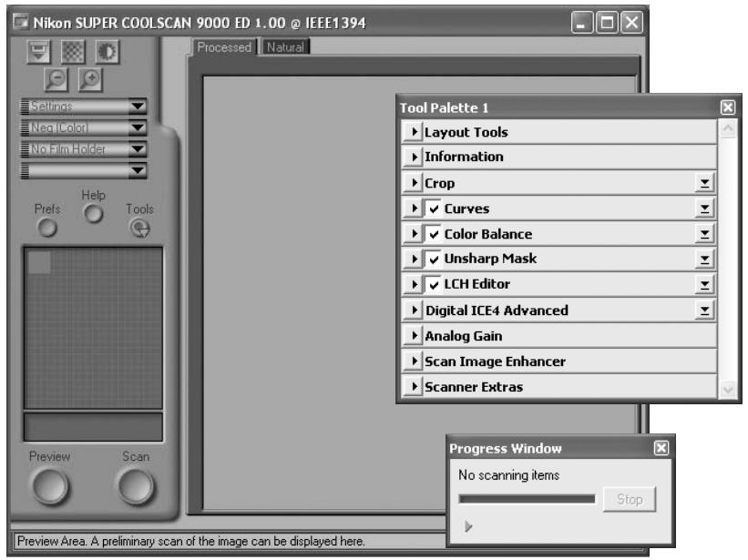Click the Nikon Scan title bar icon
Image resolution: width=748 pixels, height=560 pixels.
(x=22, y=22)
